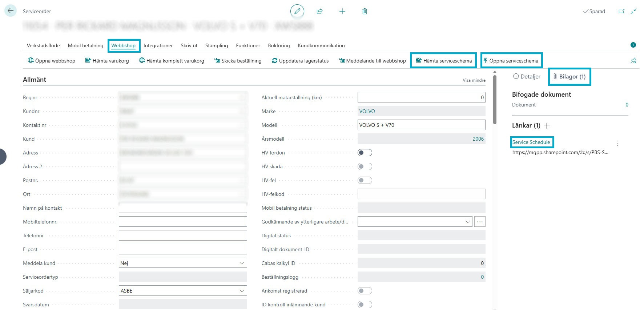Click the pin action bar icon

click(x=633, y=61)
